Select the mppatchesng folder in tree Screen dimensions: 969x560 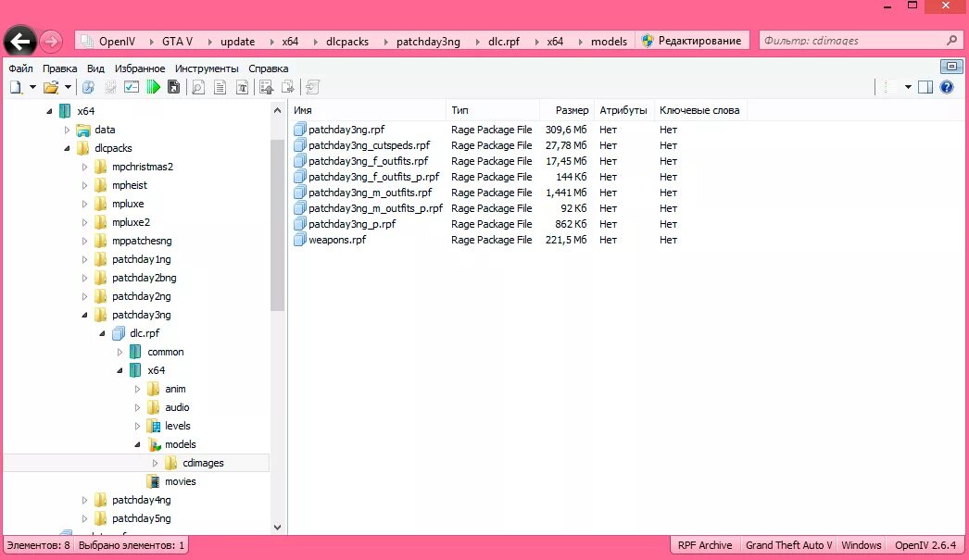coord(142,241)
